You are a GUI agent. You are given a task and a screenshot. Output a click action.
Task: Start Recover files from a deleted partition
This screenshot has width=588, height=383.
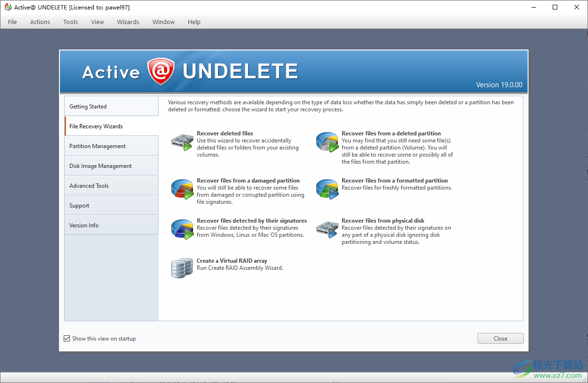pos(391,133)
